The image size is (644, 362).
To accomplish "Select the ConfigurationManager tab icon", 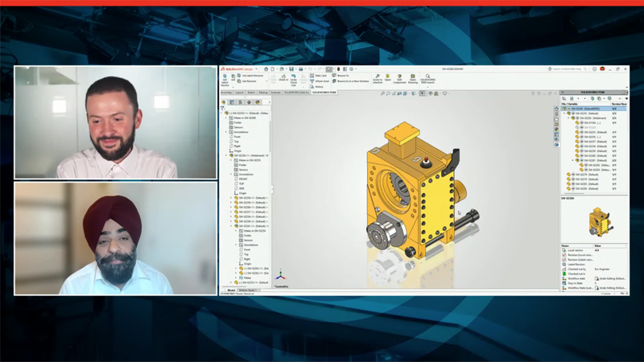I will click(240, 102).
